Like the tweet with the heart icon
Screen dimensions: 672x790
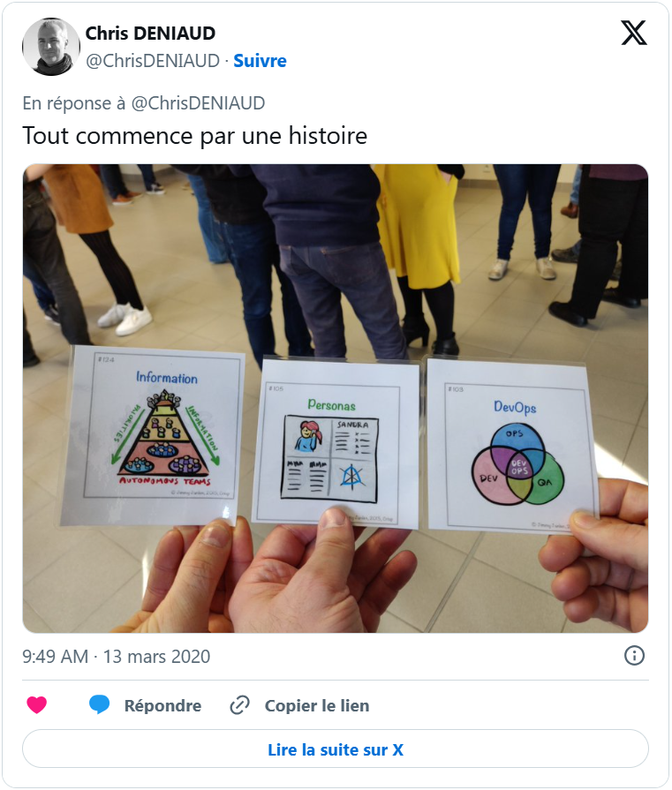click(x=36, y=704)
